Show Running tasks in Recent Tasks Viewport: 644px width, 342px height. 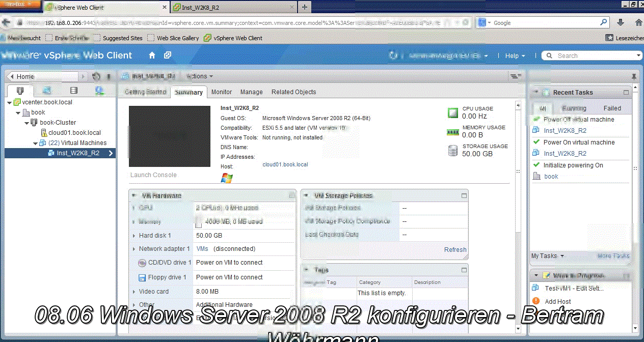coord(574,108)
